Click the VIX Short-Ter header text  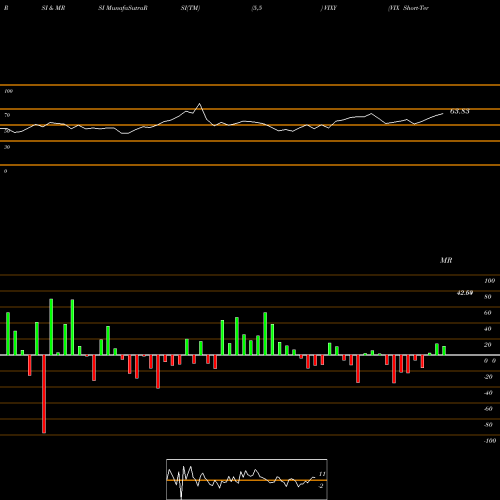408,8
